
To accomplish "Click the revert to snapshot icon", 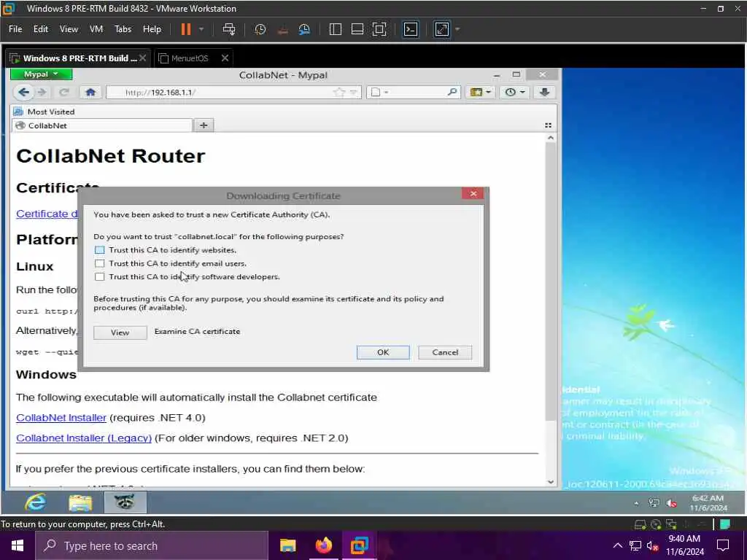I will (282, 29).
